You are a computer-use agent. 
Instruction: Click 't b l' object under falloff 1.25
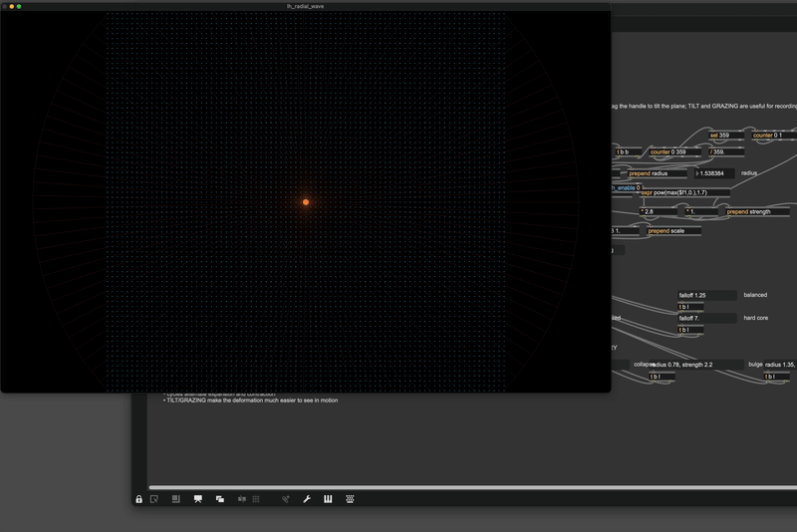point(690,307)
